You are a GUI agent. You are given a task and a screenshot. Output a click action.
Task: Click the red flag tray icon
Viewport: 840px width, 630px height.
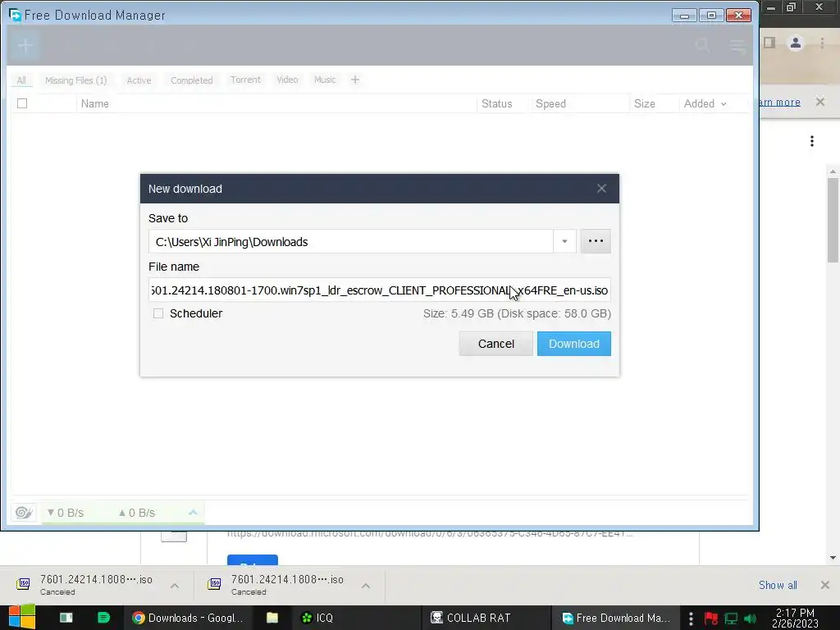(711, 619)
